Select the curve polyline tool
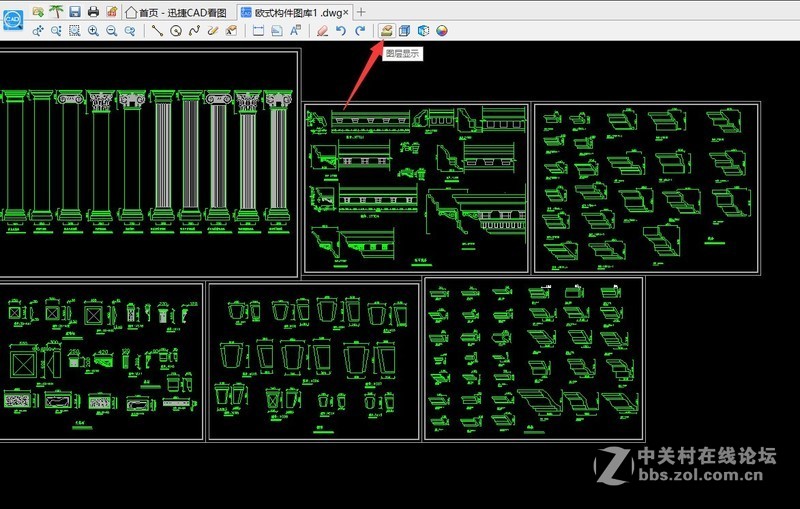 pyautogui.click(x=194, y=31)
